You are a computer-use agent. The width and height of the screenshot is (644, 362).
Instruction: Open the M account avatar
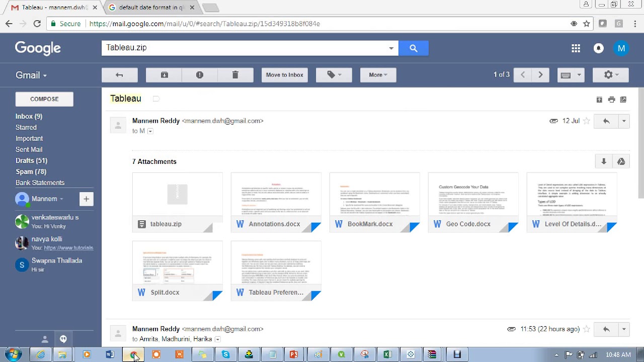[x=621, y=48]
